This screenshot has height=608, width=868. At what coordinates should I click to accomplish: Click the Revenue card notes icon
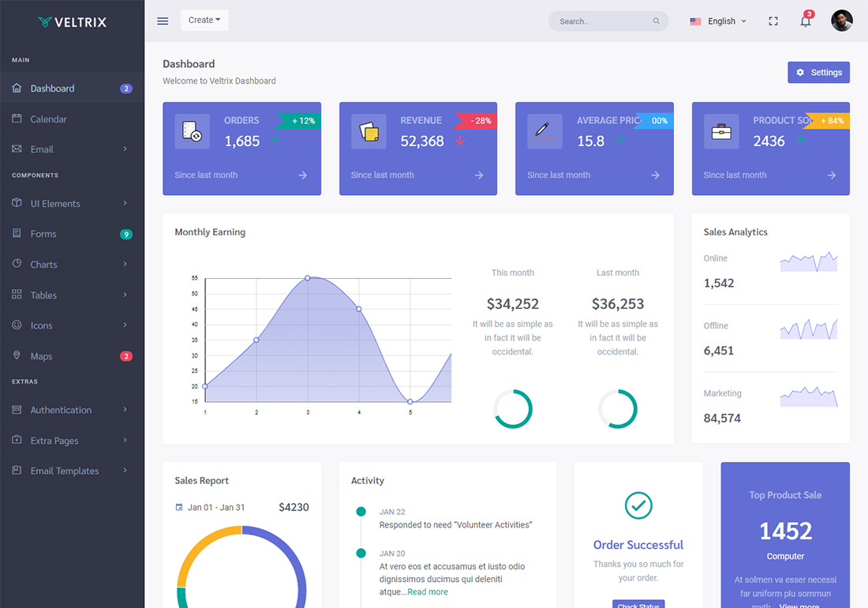coord(369,131)
